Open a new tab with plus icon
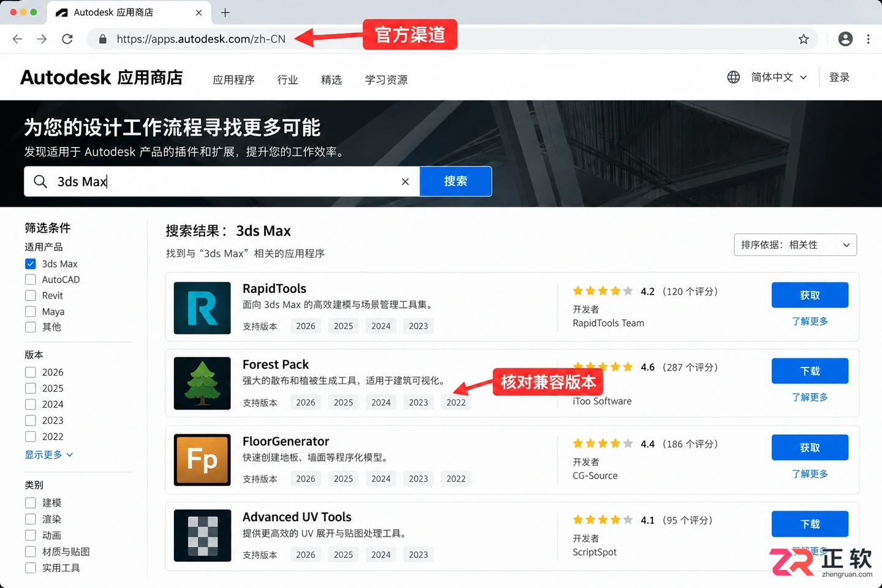The width and height of the screenshot is (882, 588). pos(225,12)
